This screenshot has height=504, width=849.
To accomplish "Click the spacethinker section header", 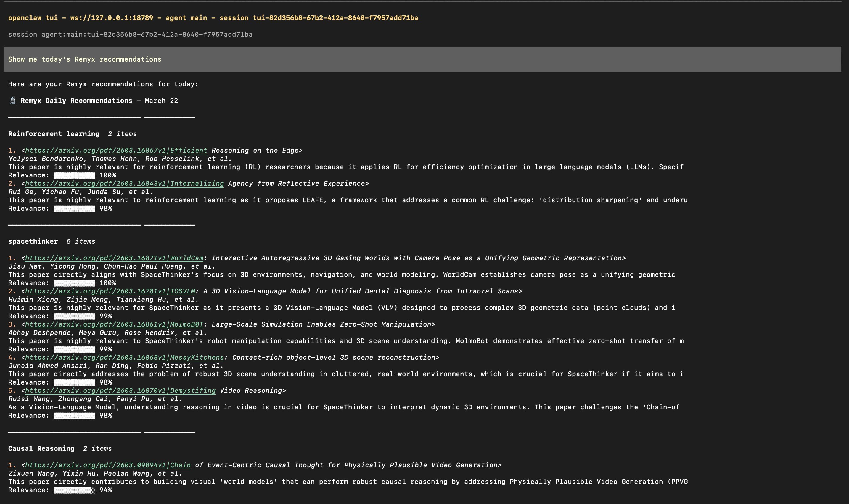I will coord(33,241).
